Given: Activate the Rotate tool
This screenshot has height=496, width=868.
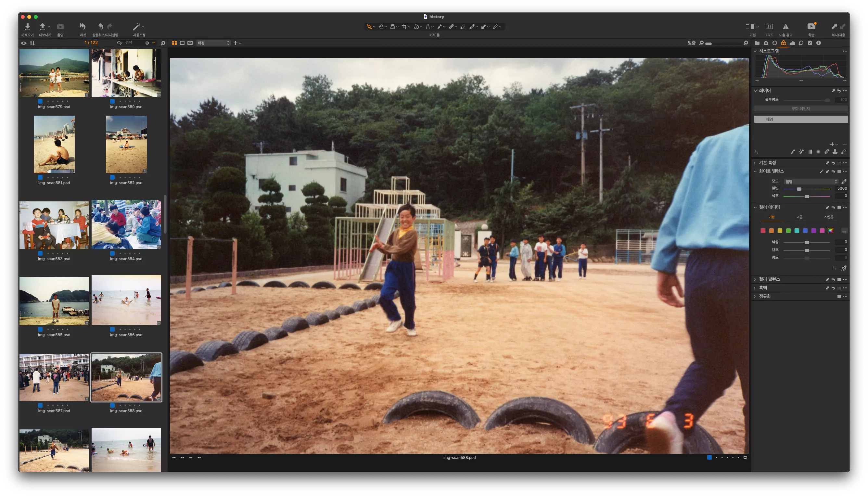Looking at the screenshot, I should [x=416, y=27].
